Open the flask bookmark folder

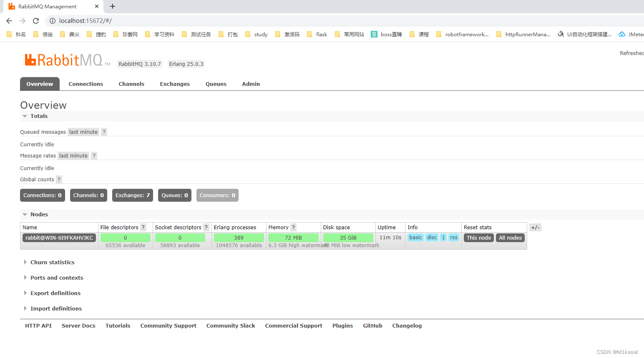[317, 34]
